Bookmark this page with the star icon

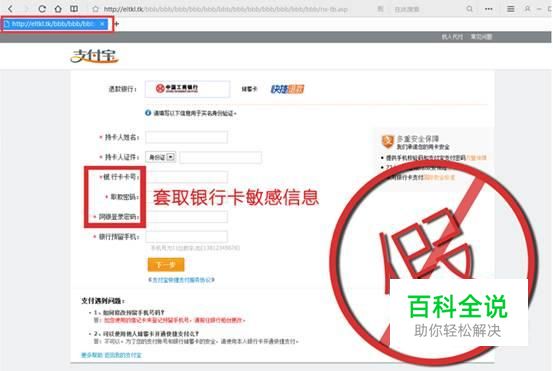point(95,9)
